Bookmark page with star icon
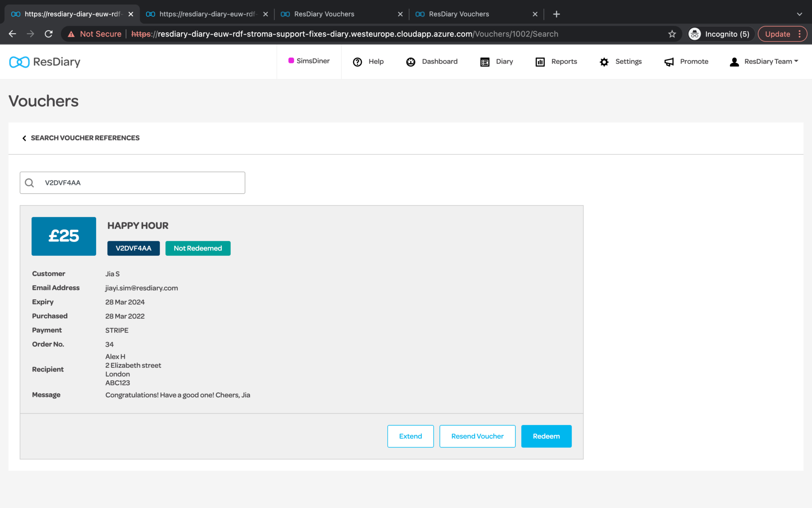The height and width of the screenshot is (508, 812). pyautogui.click(x=672, y=34)
